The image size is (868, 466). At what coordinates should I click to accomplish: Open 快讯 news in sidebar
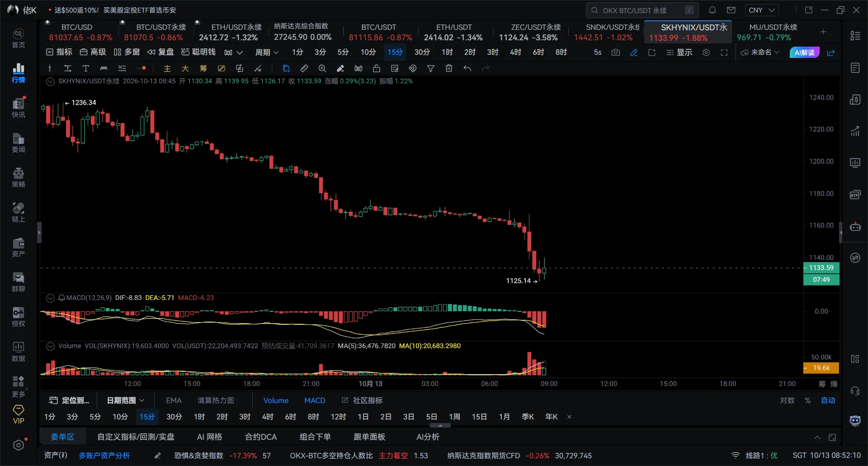click(19, 108)
